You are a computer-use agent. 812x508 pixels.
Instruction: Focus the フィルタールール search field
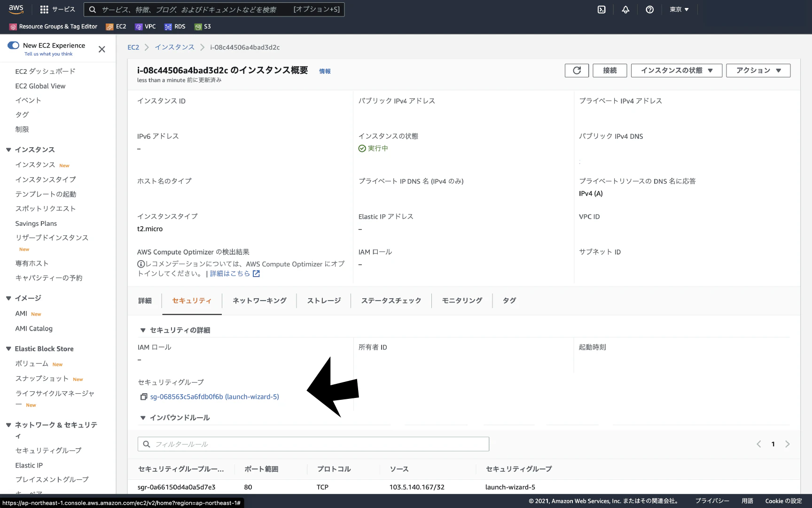click(x=313, y=444)
